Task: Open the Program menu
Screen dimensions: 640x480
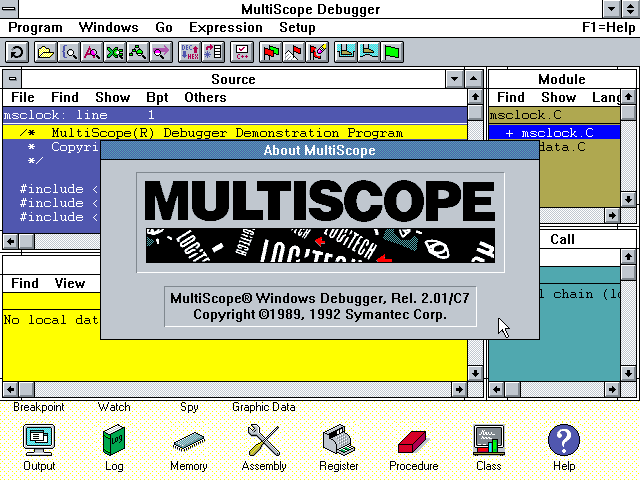Action: [36, 28]
